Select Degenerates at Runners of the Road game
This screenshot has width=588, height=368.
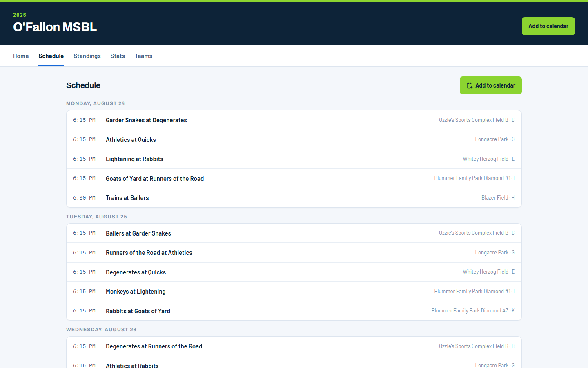[x=294, y=346]
